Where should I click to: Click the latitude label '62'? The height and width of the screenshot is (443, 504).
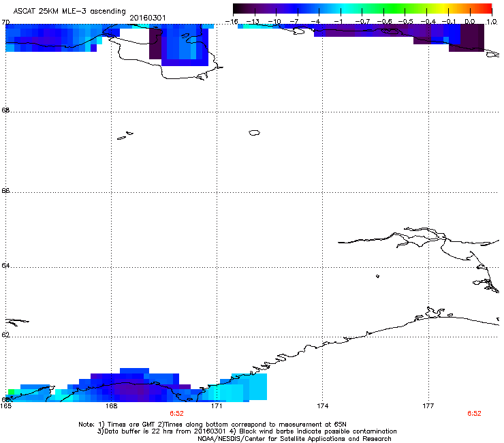[x=5, y=335]
